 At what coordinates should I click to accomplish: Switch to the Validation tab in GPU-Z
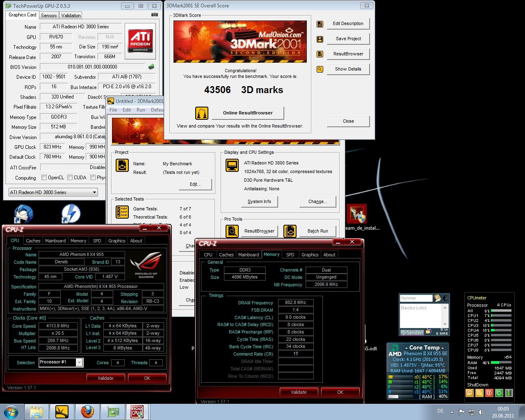71,15
